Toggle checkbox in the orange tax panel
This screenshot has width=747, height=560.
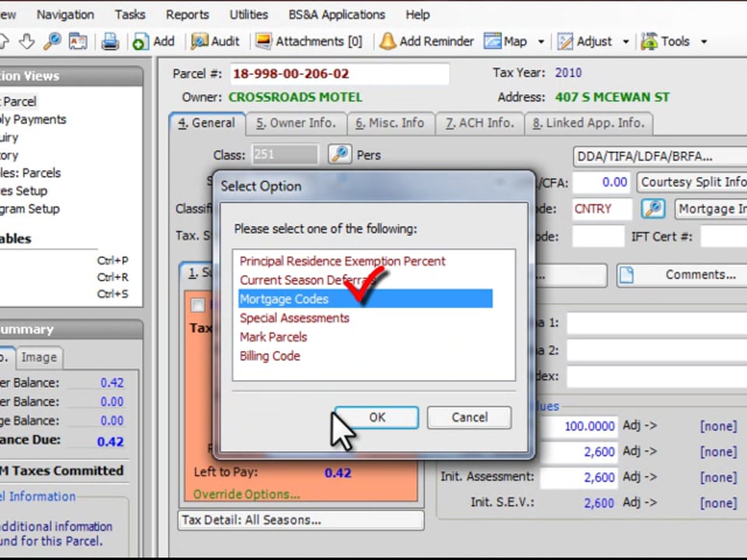pos(198,305)
